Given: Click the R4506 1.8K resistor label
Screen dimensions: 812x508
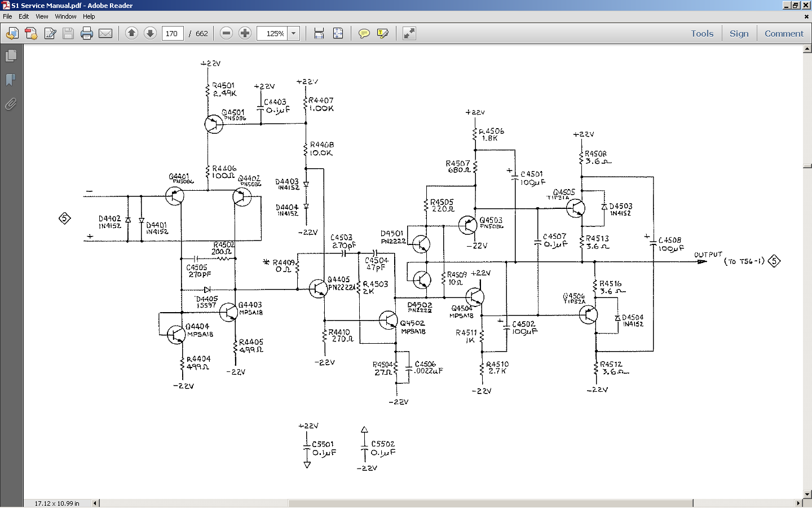Looking at the screenshot, I should (491, 134).
